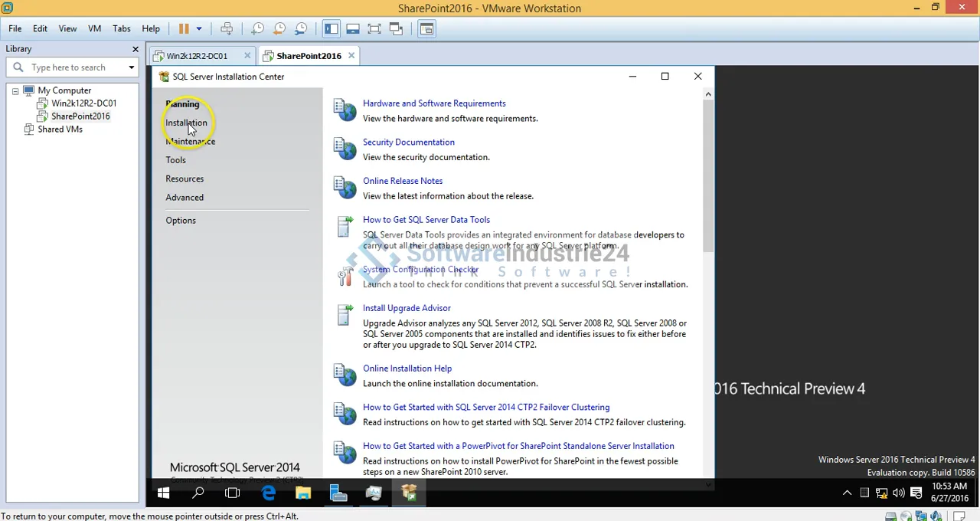Open the VM menu

coord(94,28)
